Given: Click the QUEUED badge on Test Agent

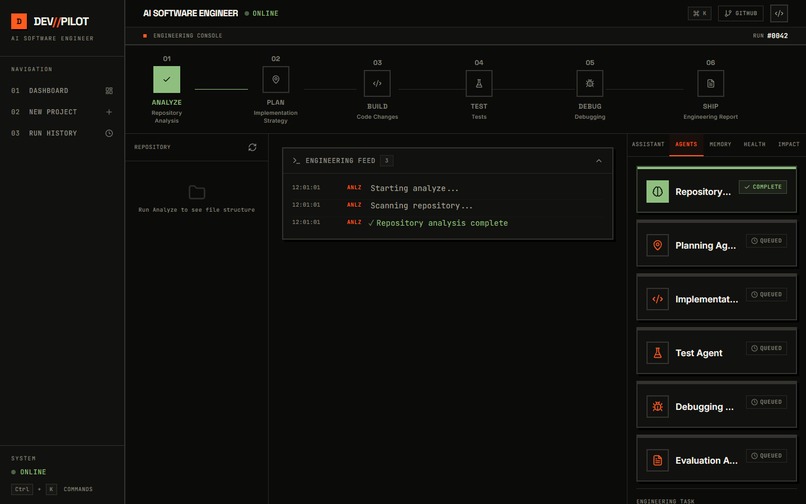Looking at the screenshot, I should pos(766,348).
